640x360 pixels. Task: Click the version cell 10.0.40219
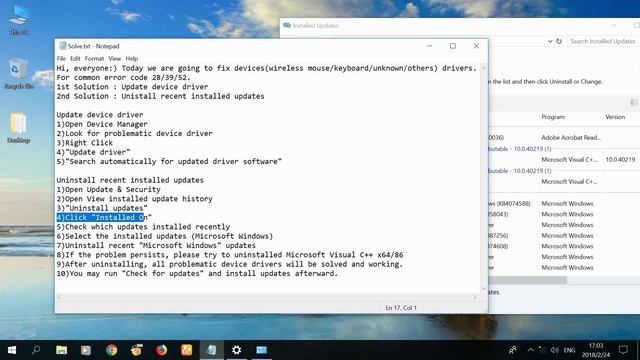point(620,160)
